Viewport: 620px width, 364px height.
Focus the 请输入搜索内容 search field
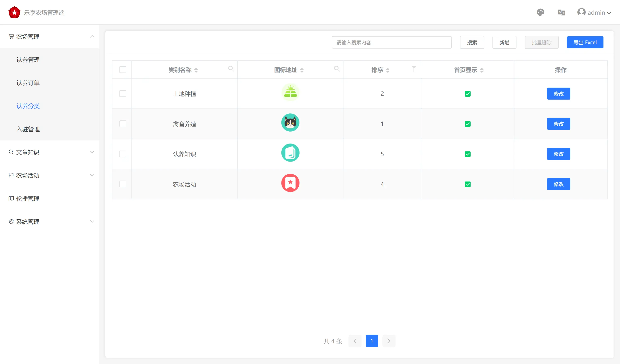point(391,42)
